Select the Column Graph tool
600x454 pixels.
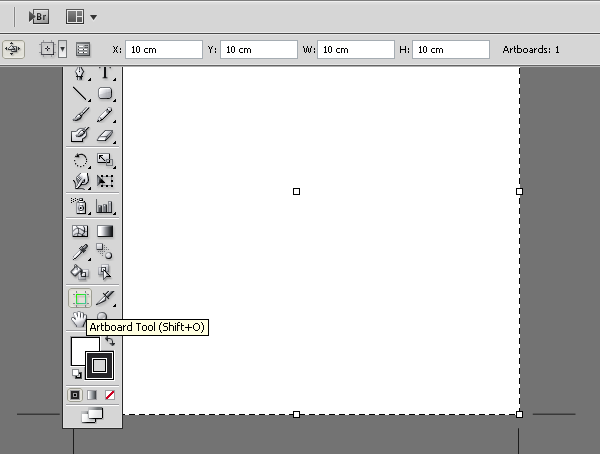(105, 206)
